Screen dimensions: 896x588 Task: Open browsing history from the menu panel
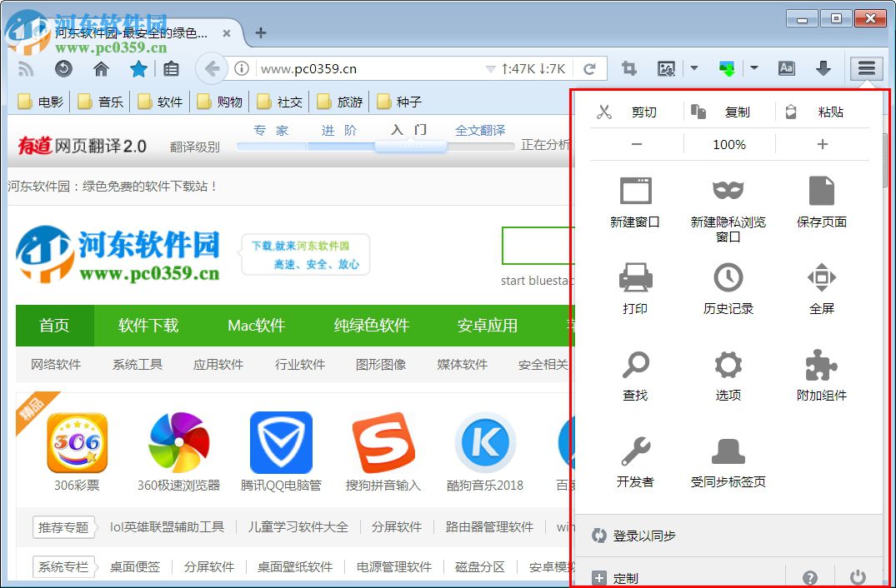click(727, 277)
